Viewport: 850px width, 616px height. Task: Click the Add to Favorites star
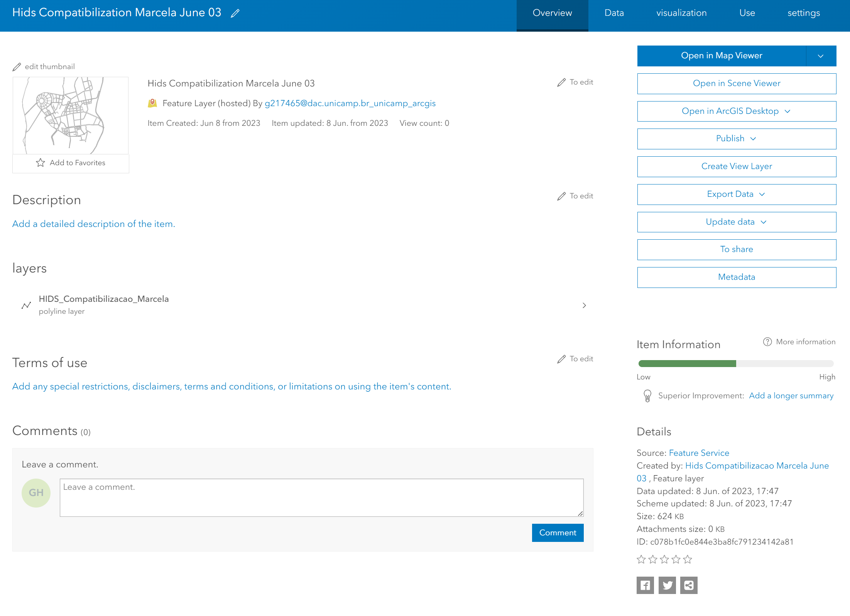41,162
